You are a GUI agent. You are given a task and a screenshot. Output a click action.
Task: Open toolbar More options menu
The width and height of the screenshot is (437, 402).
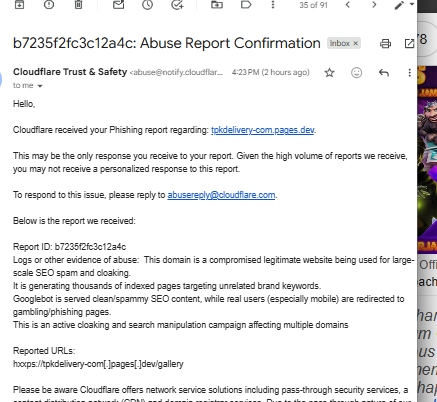pyautogui.click(x=273, y=4)
